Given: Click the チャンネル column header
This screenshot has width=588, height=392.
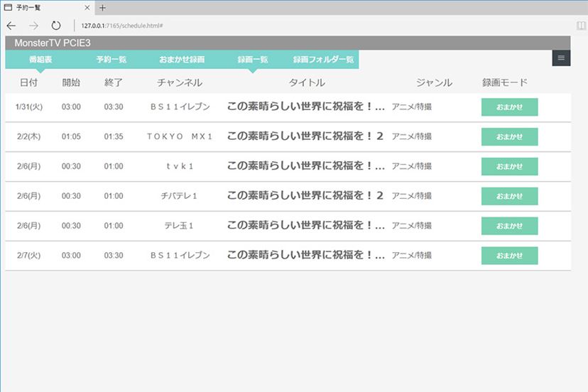Looking at the screenshot, I should pyautogui.click(x=180, y=82).
